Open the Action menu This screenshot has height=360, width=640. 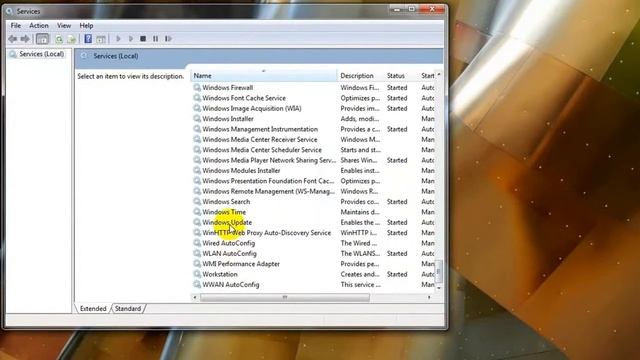pyautogui.click(x=39, y=25)
